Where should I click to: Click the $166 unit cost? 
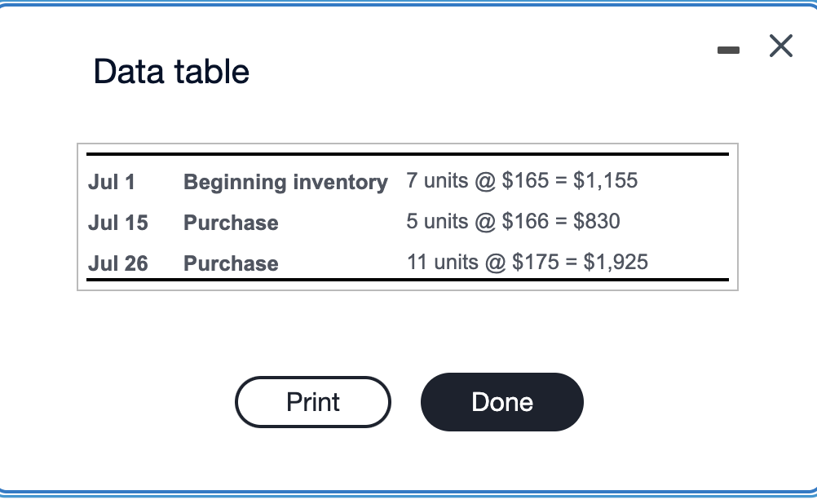pos(525,221)
